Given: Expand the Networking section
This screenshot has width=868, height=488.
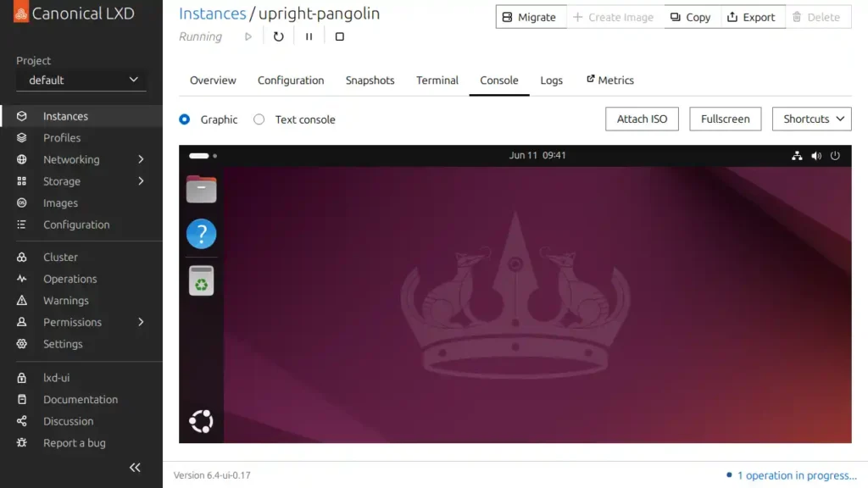Looking at the screenshot, I should 72,159.
